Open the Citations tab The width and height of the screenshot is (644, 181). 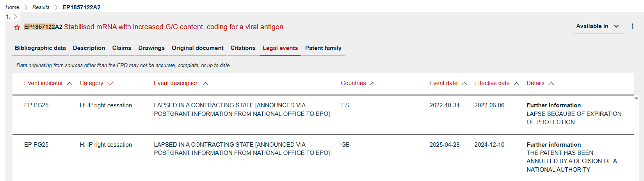click(243, 48)
